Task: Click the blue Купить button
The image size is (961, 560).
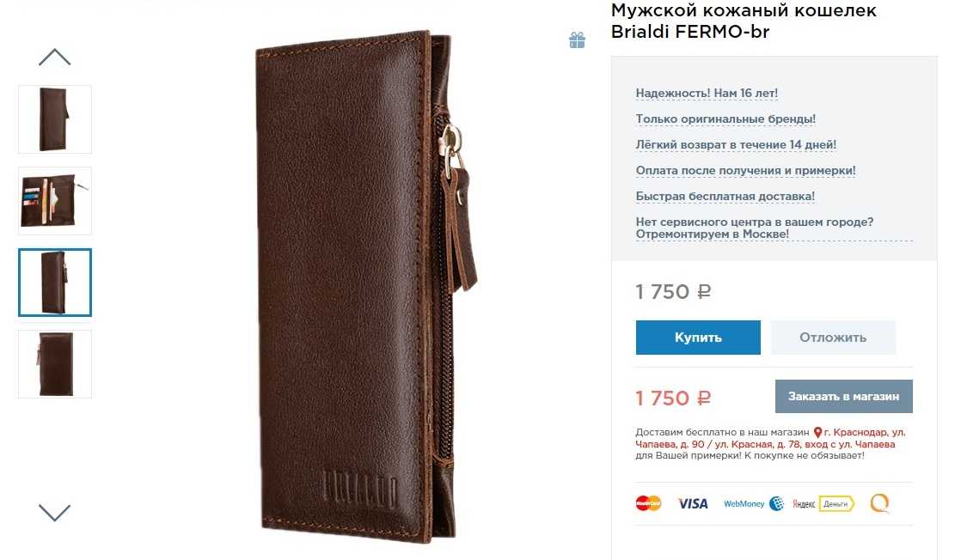Action: (x=698, y=338)
